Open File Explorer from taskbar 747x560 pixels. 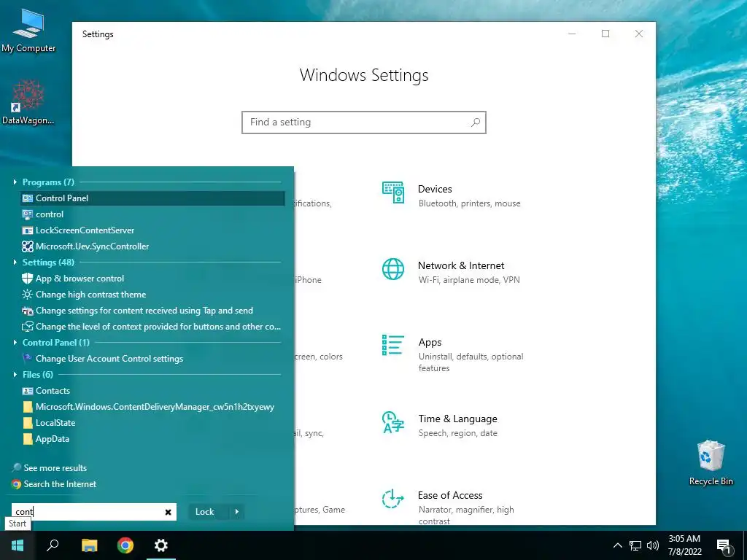pos(89,545)
